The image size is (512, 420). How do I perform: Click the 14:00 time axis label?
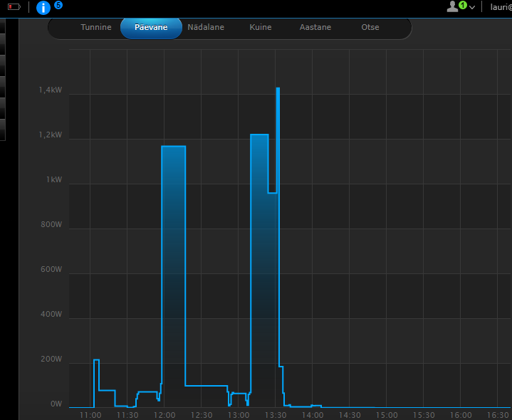313,414
